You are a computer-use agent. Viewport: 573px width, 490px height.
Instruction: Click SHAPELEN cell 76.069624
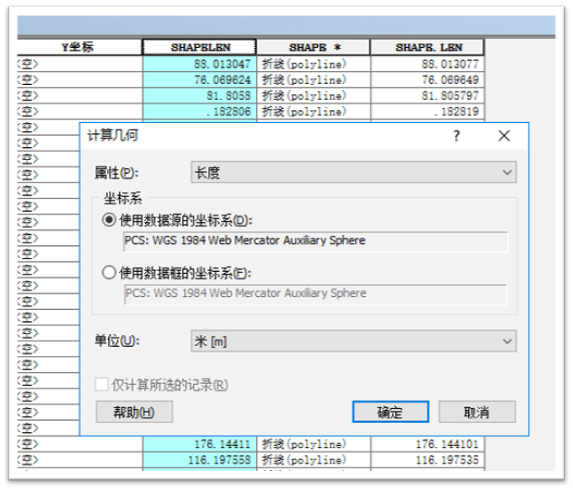[x=200, y=80]
